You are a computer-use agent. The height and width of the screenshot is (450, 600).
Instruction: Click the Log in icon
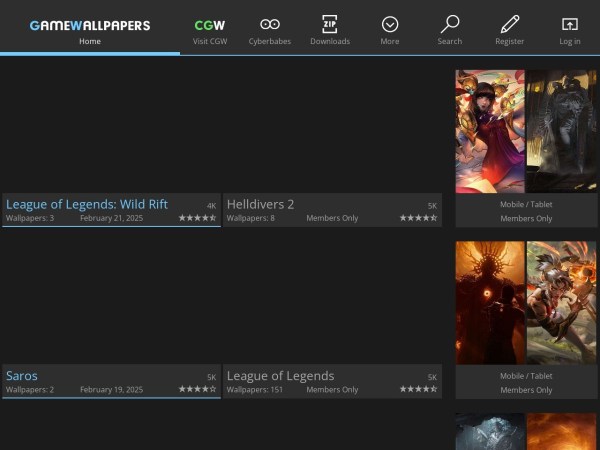[x=570, y=25]
